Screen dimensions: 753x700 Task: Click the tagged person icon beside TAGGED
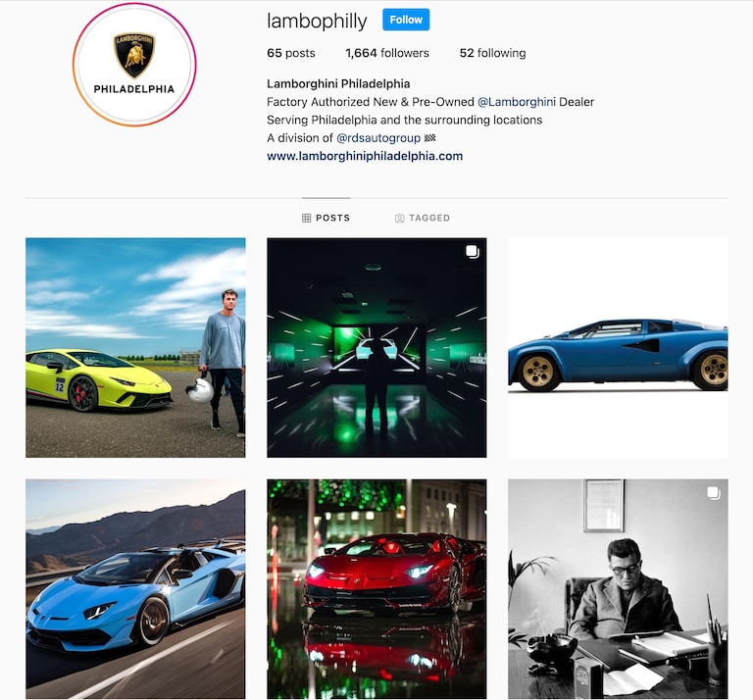click(x=399, y=218)
